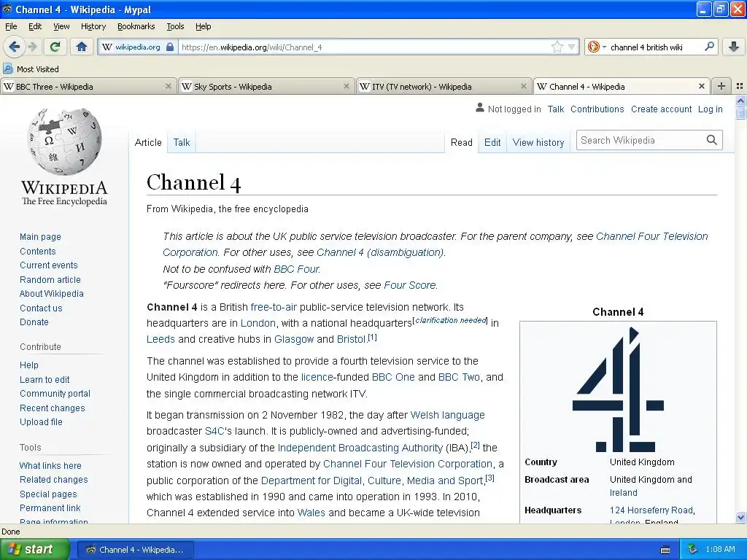The width and height of the screenshot is (747, 560).
Task: Switch to the Sky Sports - Wikipedia tab
Action: pos(266,86)
